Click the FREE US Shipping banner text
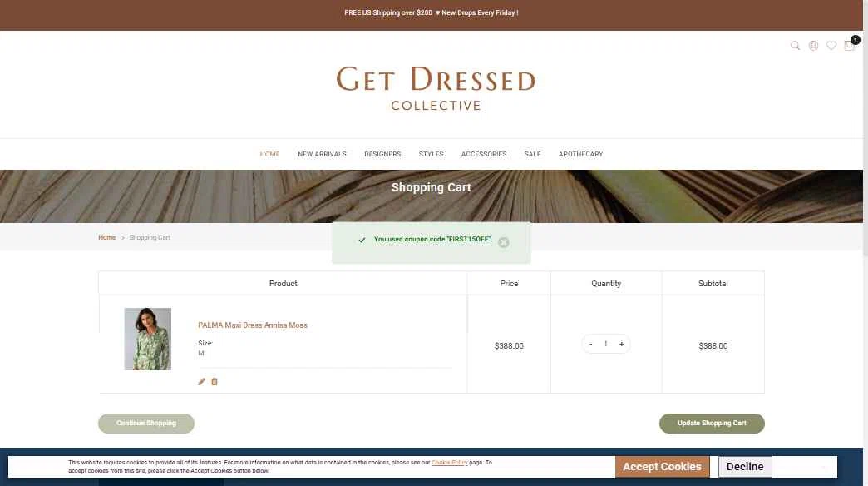Screen dimensions: 868x486 tap(432, 12)
